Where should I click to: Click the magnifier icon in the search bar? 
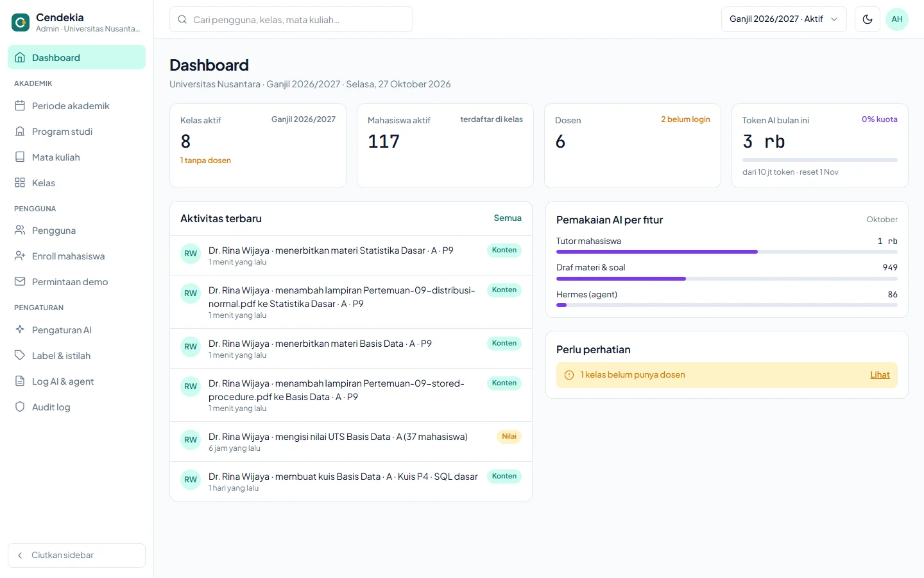(x=182, y=19)
